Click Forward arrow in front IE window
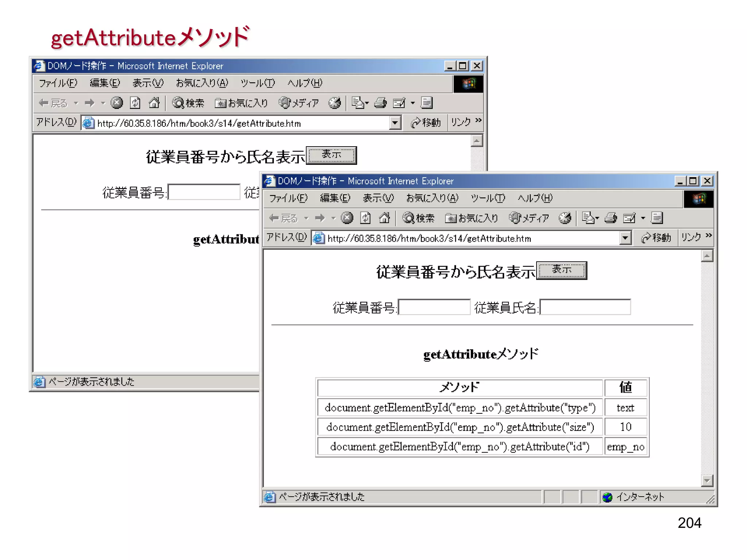 point(320,218)
